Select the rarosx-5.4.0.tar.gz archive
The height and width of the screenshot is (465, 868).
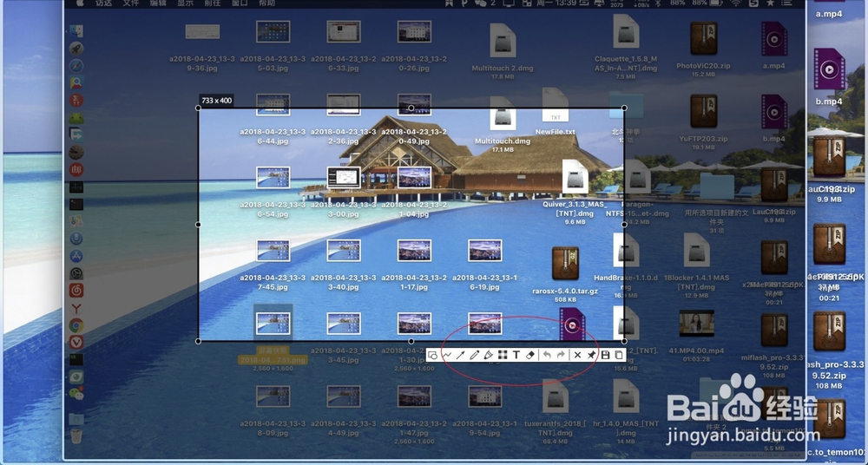pos(566,264)
